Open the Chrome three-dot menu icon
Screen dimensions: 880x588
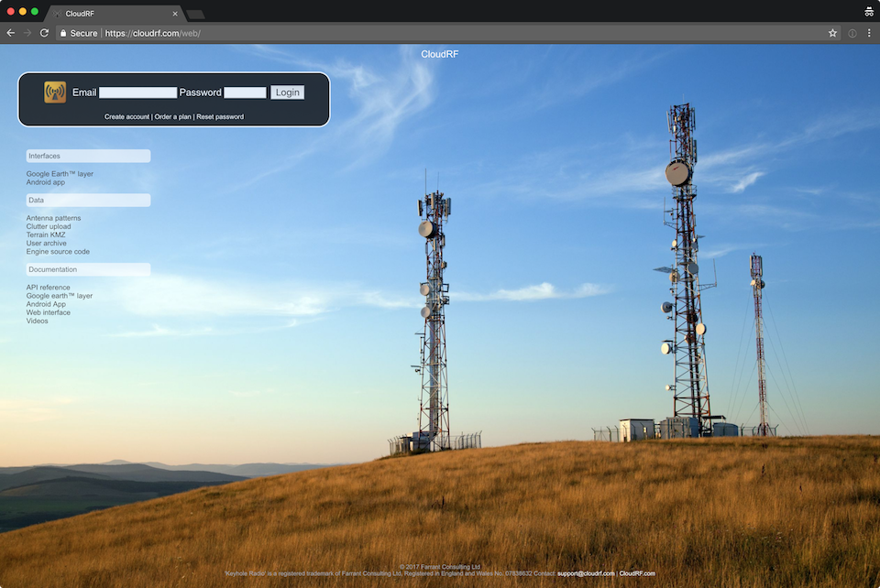869,32
